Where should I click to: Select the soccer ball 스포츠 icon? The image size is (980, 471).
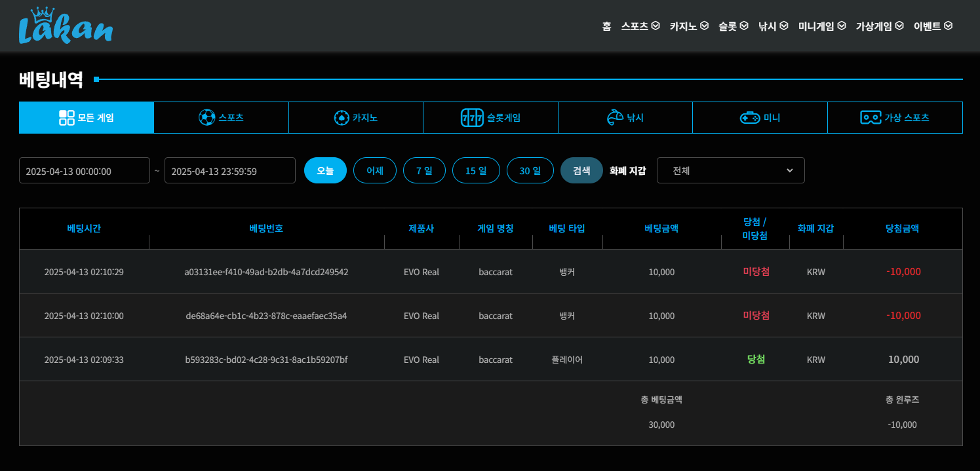[206, 118]
